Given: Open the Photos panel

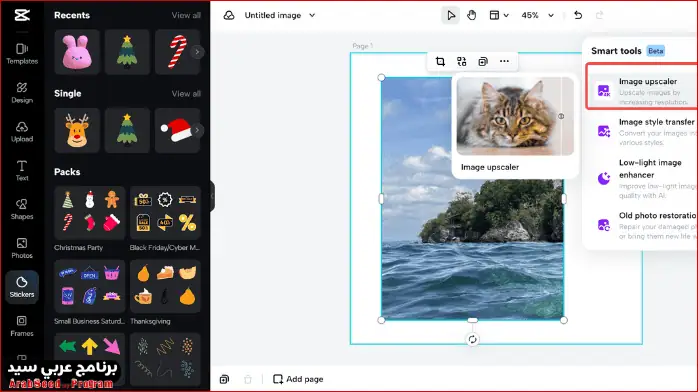Looking at the screenshot, I should [22, 248].
